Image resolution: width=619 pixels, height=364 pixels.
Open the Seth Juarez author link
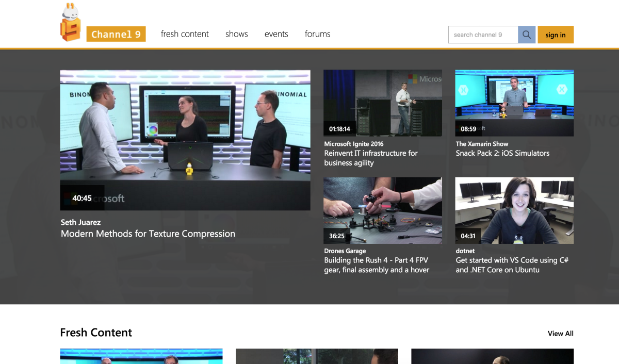click(x=80, y=222)
